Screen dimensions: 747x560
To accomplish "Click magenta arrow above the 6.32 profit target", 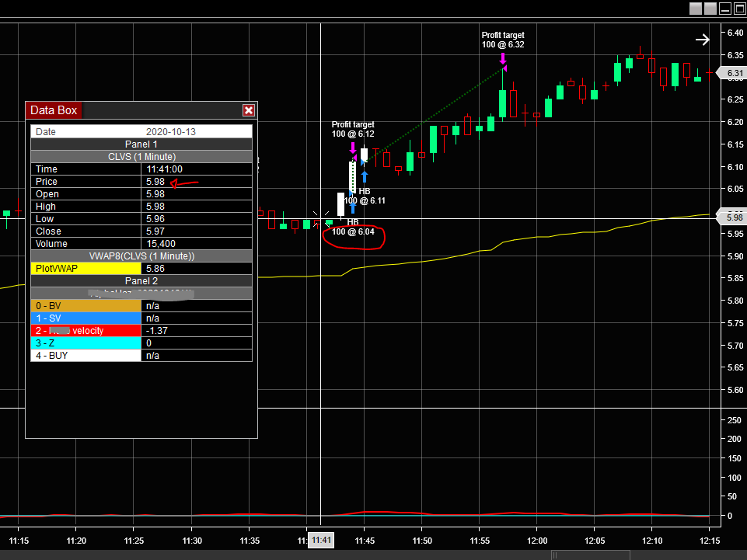I will (x=503, y=58).
